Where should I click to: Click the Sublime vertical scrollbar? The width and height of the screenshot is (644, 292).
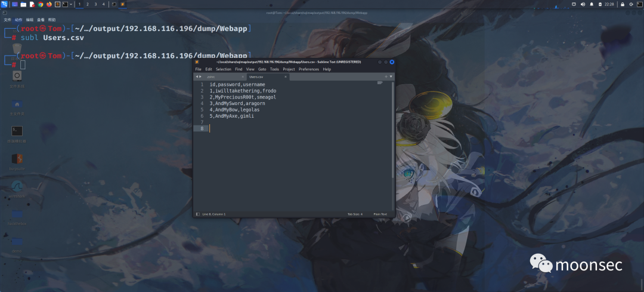pyautogui.click(x=392, y=130)
